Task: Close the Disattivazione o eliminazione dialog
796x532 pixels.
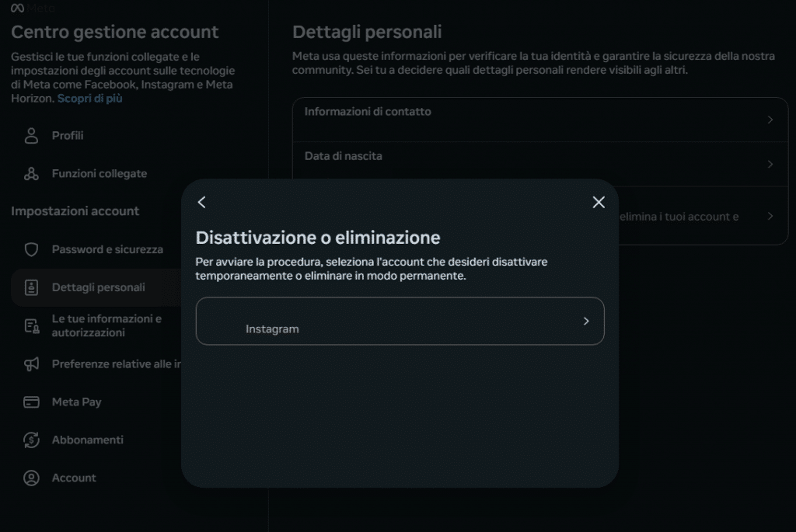Action: tap(599, 203)
